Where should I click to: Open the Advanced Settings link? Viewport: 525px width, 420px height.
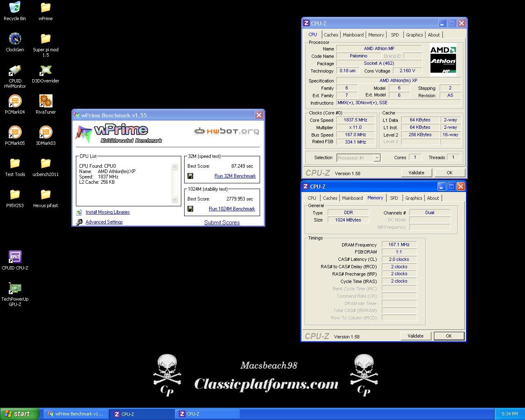pos(104,222)
